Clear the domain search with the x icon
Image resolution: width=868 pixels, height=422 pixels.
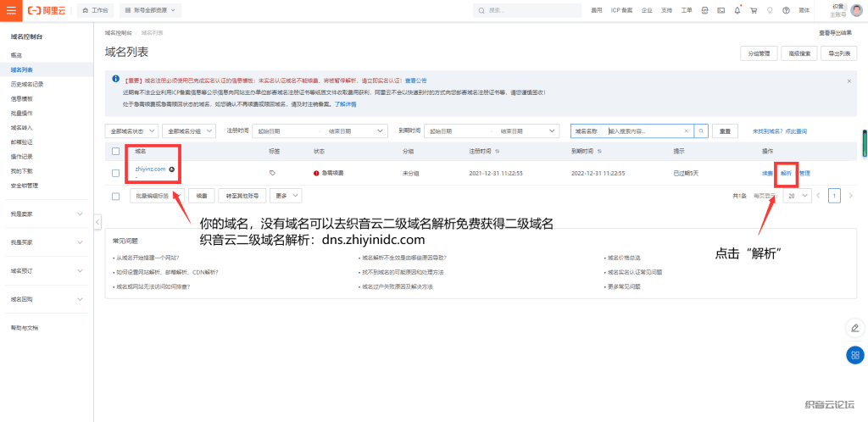[687, 131]
